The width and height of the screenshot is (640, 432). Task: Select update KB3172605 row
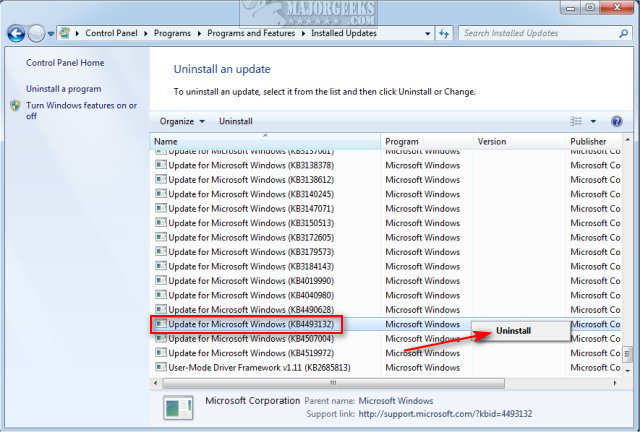click(387, 237)
